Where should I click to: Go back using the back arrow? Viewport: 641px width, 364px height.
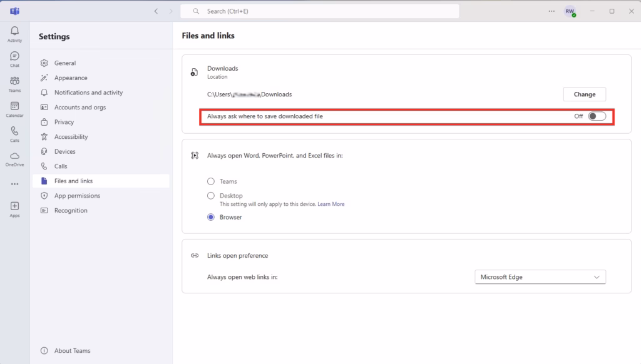click(156, 11)
